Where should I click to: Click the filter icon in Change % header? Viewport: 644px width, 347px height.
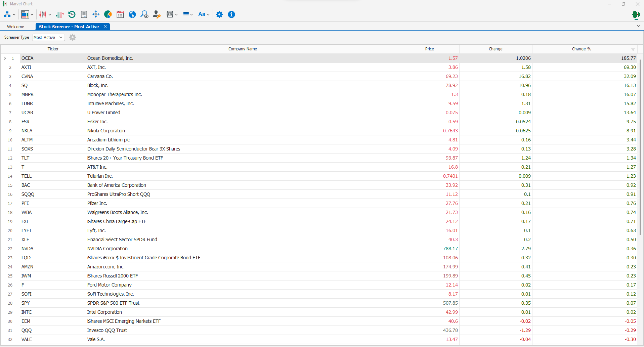pos(633,49)
